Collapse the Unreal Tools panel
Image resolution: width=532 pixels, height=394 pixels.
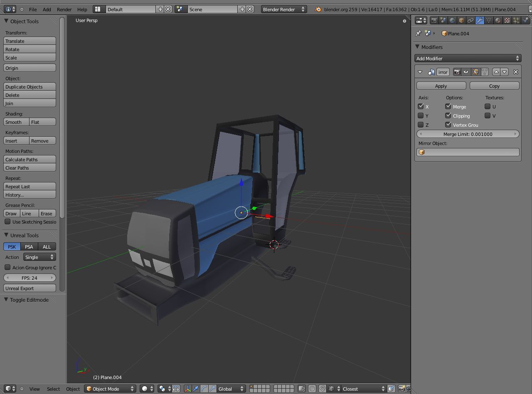tap(6, 235)
